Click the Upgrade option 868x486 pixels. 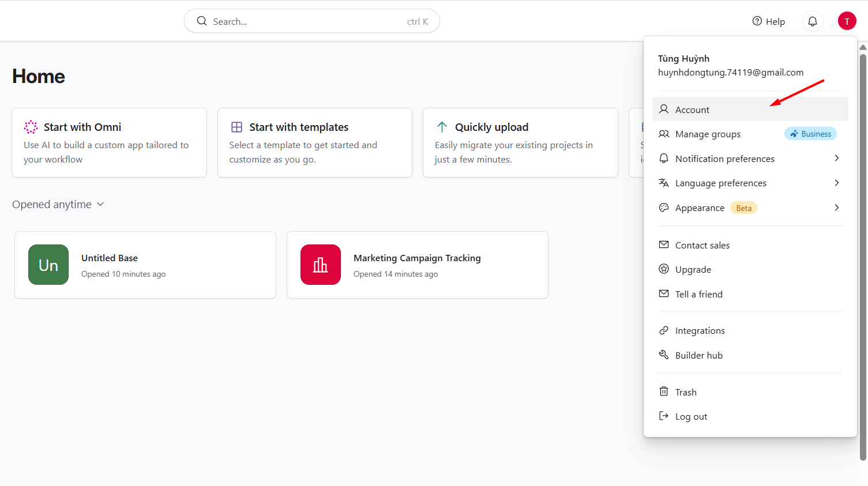(693, 269)
